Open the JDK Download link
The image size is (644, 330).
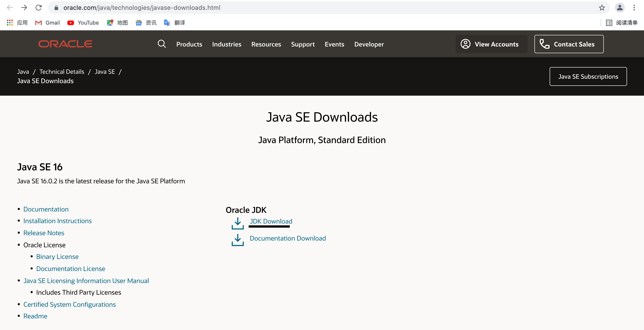point(271,221)
